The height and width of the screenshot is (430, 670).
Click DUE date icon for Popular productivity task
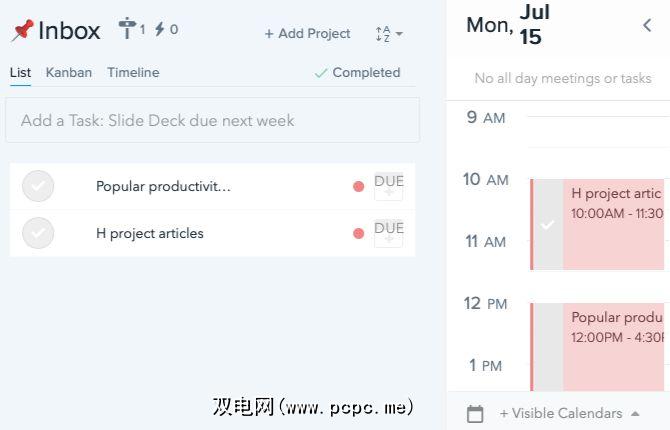388,185
